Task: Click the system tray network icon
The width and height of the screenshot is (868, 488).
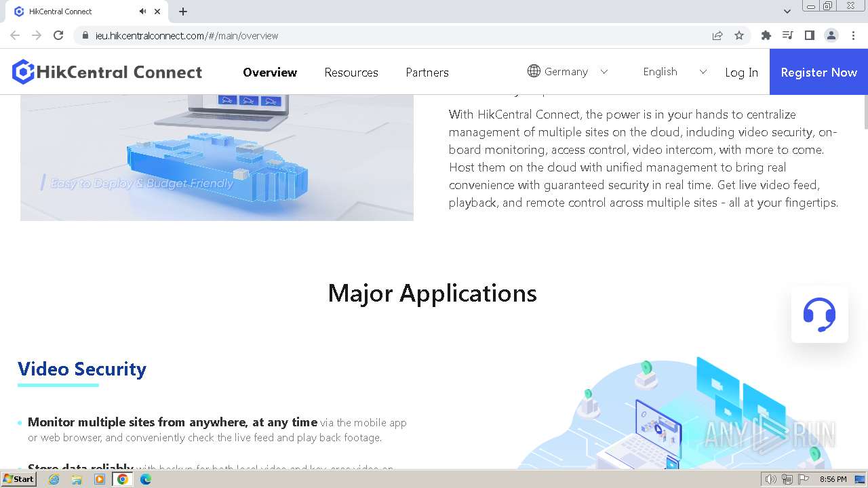Action: 787,479
